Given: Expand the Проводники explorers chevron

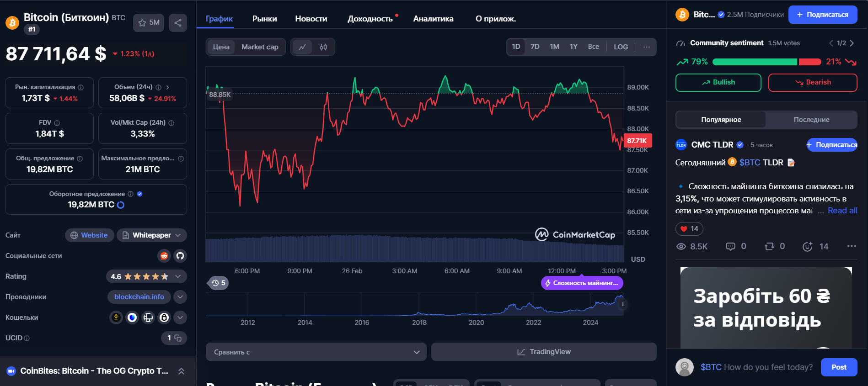Looking at the screenshot, I should click(180, 297).
